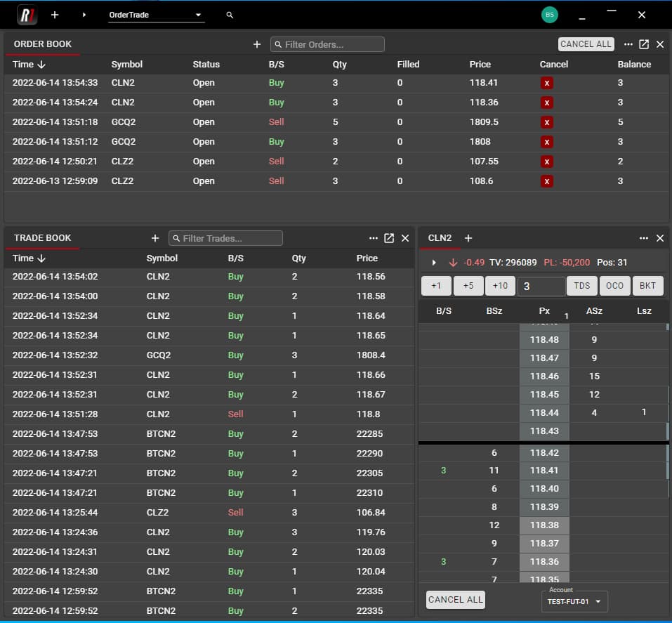Open the OrderTrade workspace dropdown

pyautogui.click(x=157, y=15)
